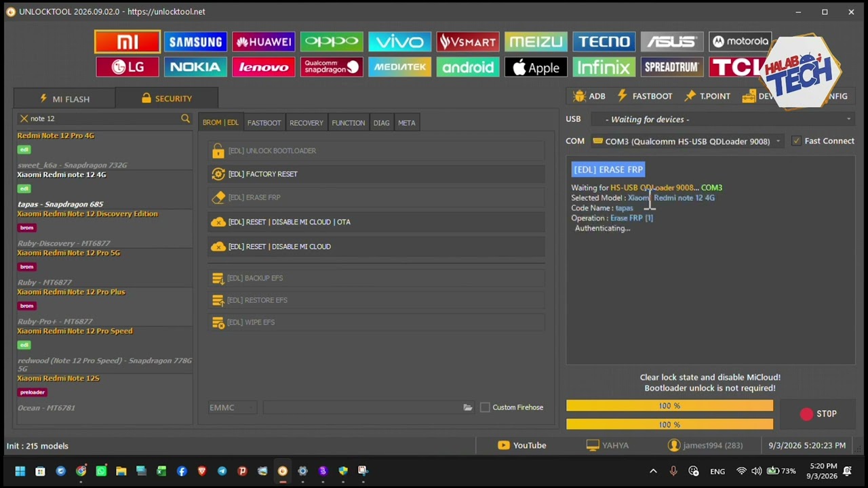Choose the Nokia brand tile
This screenshot has height=488, width=868.
(x=195, y=67)
